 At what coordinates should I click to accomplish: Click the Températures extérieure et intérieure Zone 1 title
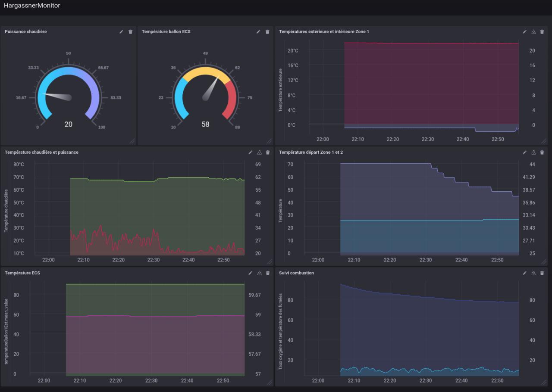[x=324, y=31]
